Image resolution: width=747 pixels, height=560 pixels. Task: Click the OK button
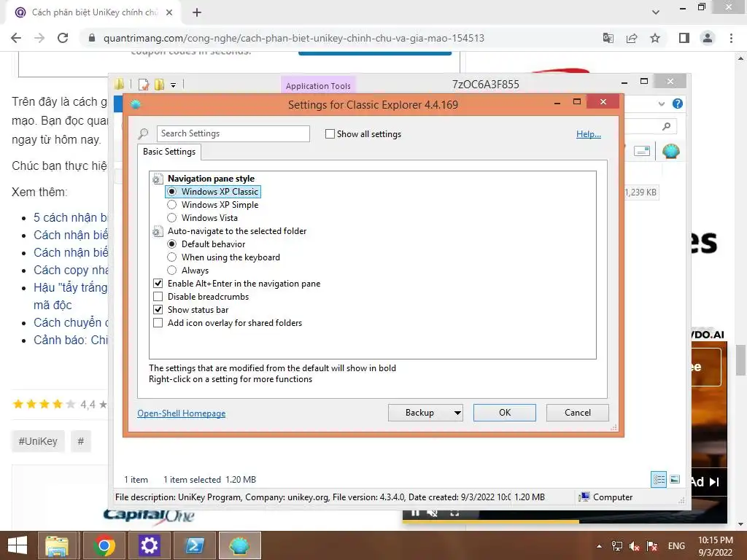tap(505, 413)
